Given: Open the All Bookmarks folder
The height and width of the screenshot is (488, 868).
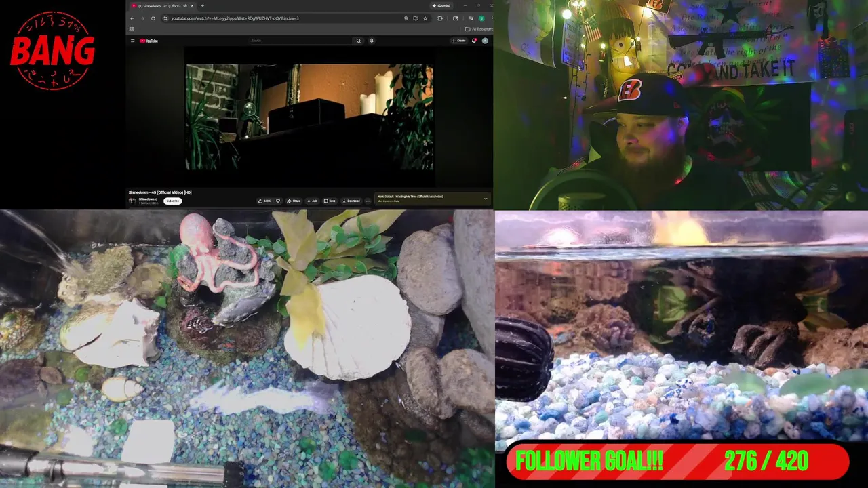Looking at the screenshot, I should click(x=479, y=29).
